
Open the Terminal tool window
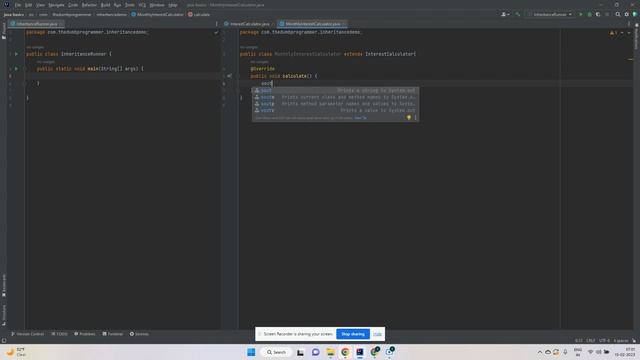(113, 334)
